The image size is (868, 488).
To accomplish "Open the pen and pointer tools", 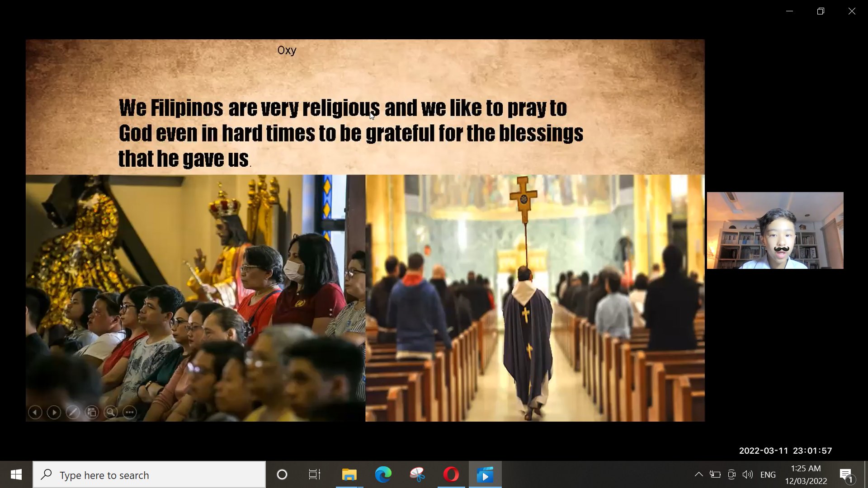I will [x=73, y=412].
